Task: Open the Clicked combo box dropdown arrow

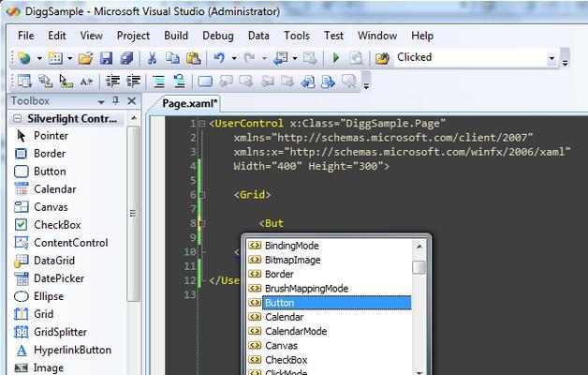Action: (551, 58)
